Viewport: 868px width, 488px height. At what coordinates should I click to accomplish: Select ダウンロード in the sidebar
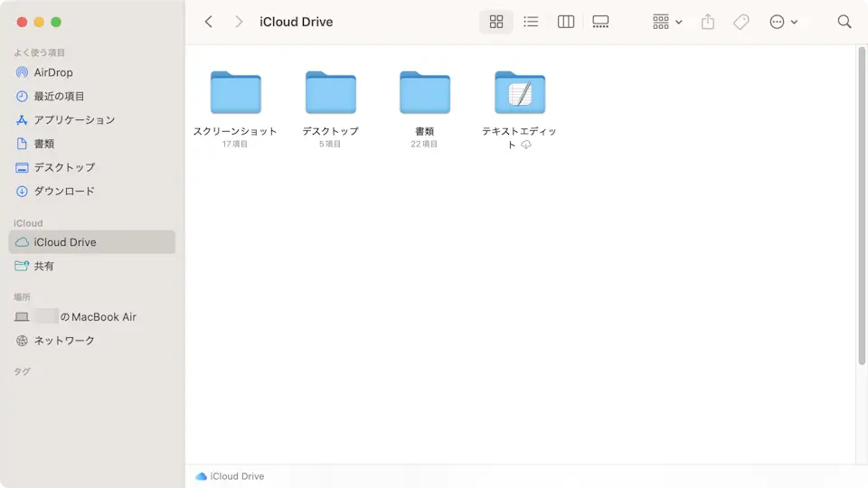[x=64, y=191]
